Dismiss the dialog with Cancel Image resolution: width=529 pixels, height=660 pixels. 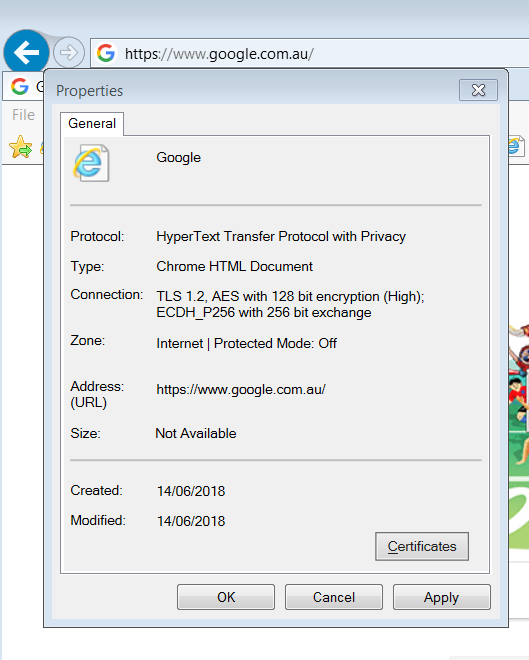(x=334, y=597)
